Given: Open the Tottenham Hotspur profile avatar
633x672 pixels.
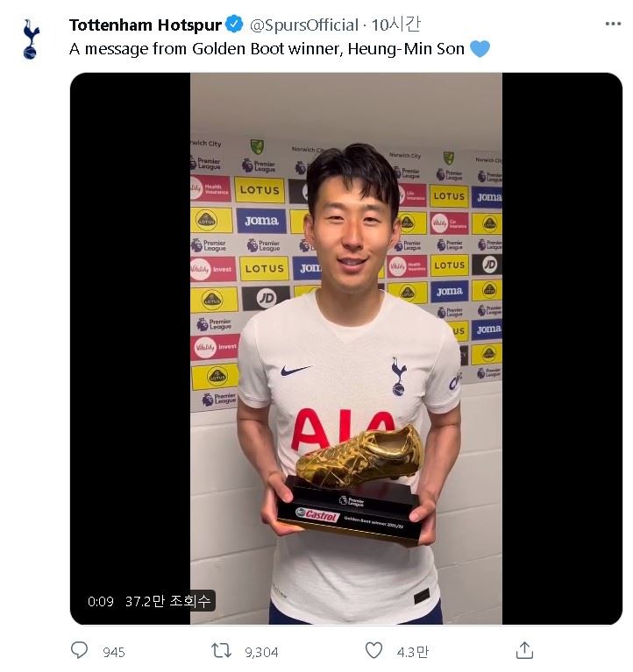Looking at the screenshot, I should [x=31, y=39].
